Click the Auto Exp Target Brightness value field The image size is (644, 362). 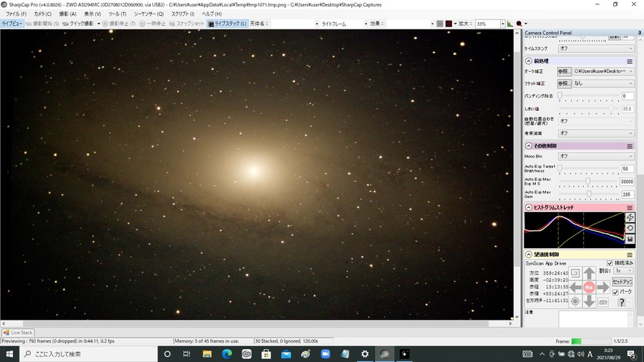628,169
